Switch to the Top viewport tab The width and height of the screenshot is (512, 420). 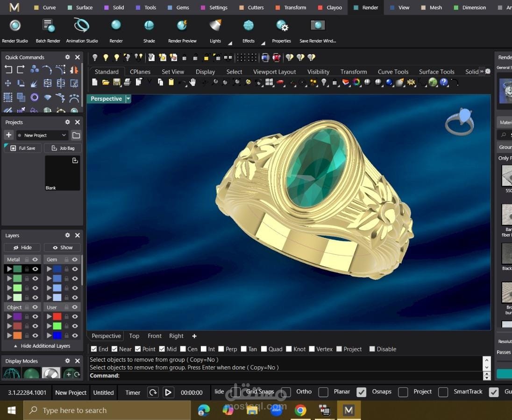(x=134, y=336)
